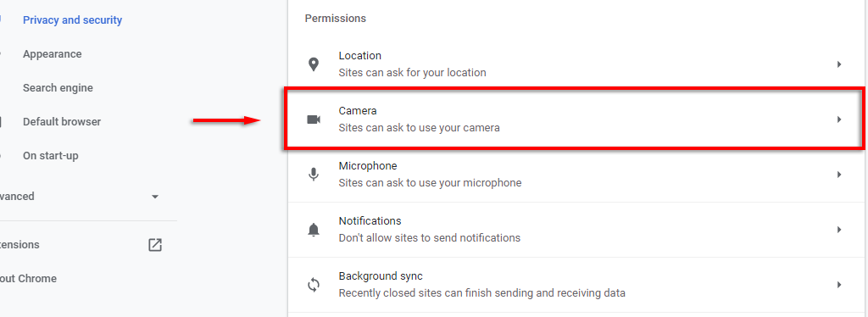The image size is (868, 317).
Task: Click the Background sync arrows icon
Action: pyautogui.click(x=314, y=284)
